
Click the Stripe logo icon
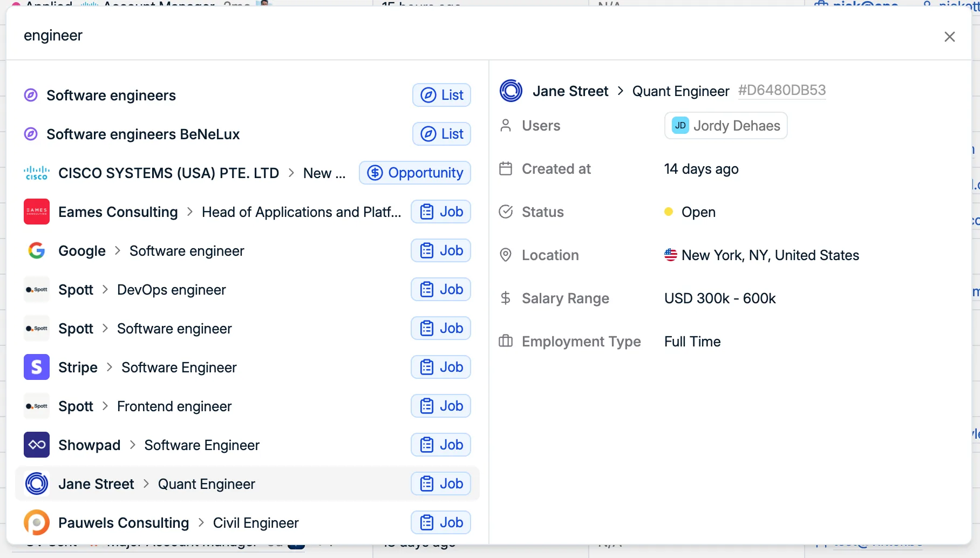click(37, 367)
